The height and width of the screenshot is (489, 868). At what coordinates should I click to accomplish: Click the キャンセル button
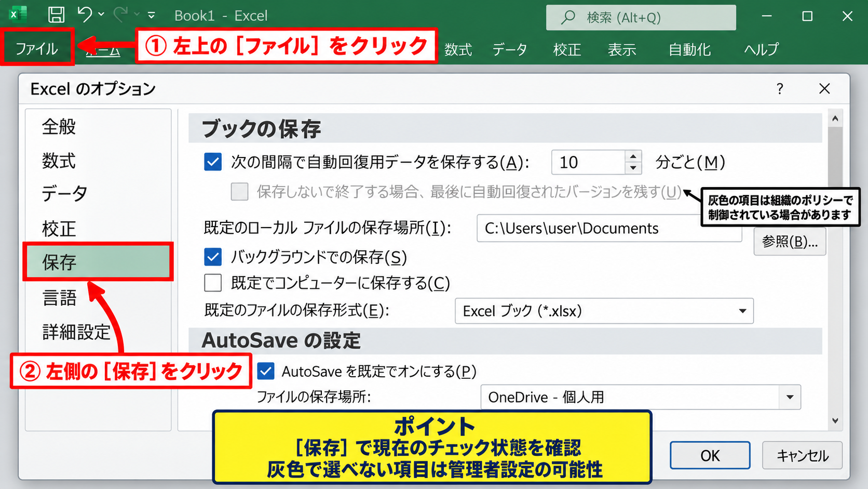[802, 456]
